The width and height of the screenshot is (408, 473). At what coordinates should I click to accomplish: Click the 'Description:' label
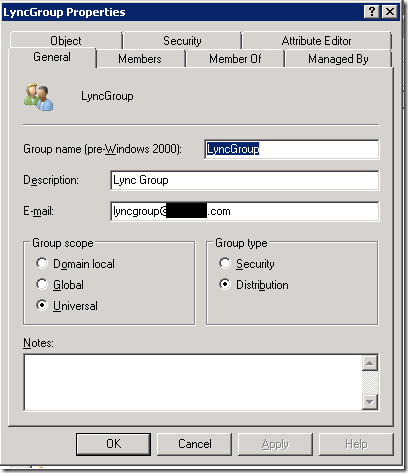[51, 180]
